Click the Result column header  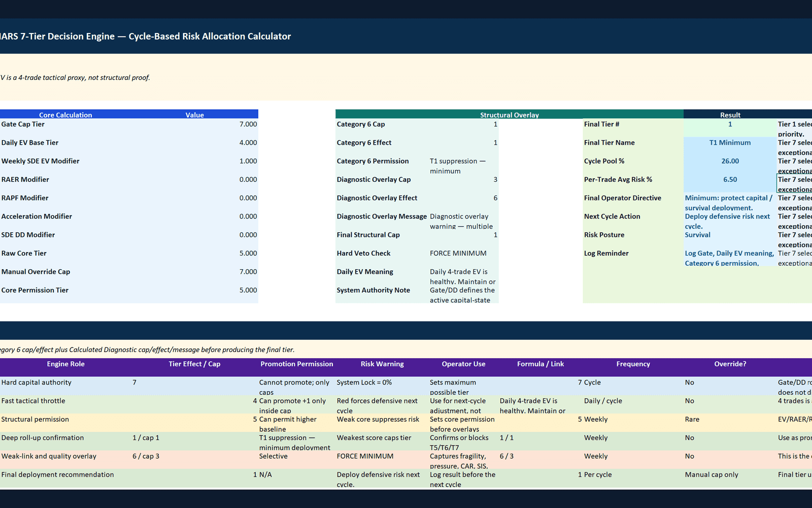[x=730, y=115]
